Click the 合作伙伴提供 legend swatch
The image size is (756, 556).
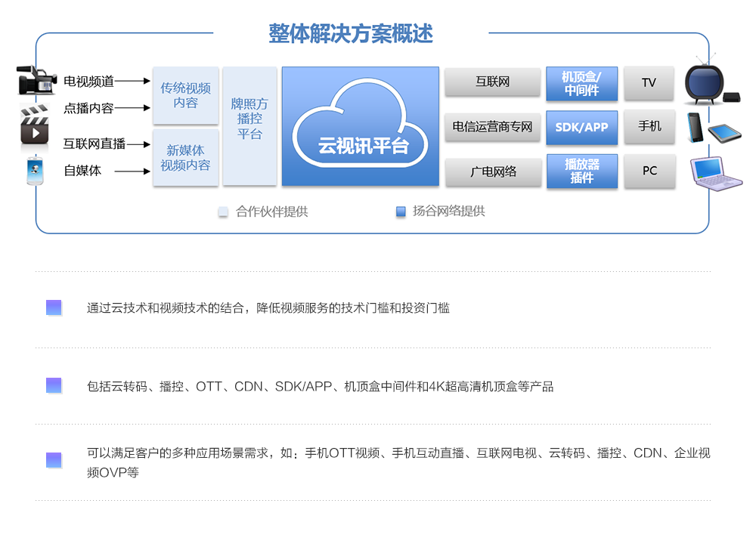(223, 212)
